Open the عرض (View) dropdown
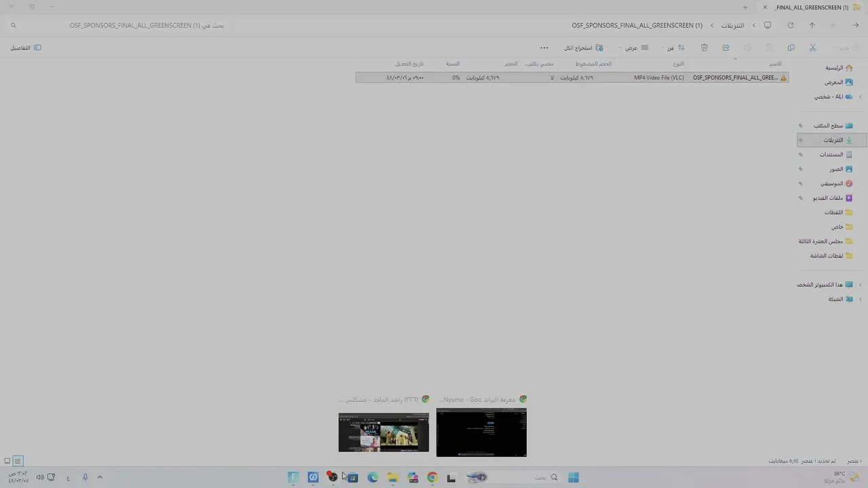Image resolution: width=868 pixels, height=488 pixels. [634, 47]
